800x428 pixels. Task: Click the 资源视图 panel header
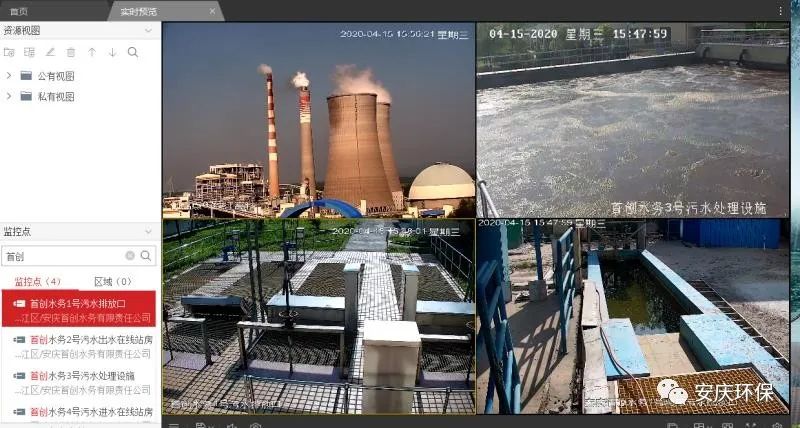pyautogui.click(x=80, y=31)
